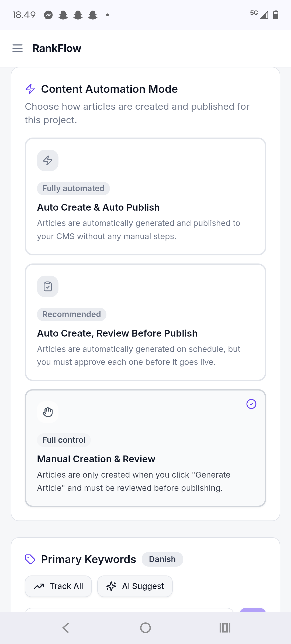Tap the Full control label badge
The image size is (291, 644).
[x=64, y=440]
